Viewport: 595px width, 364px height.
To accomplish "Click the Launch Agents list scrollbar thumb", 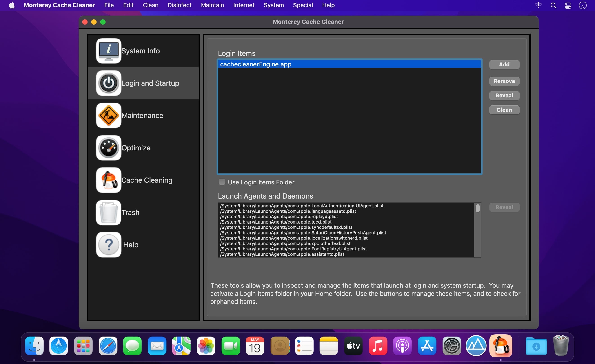I will 477,208.
